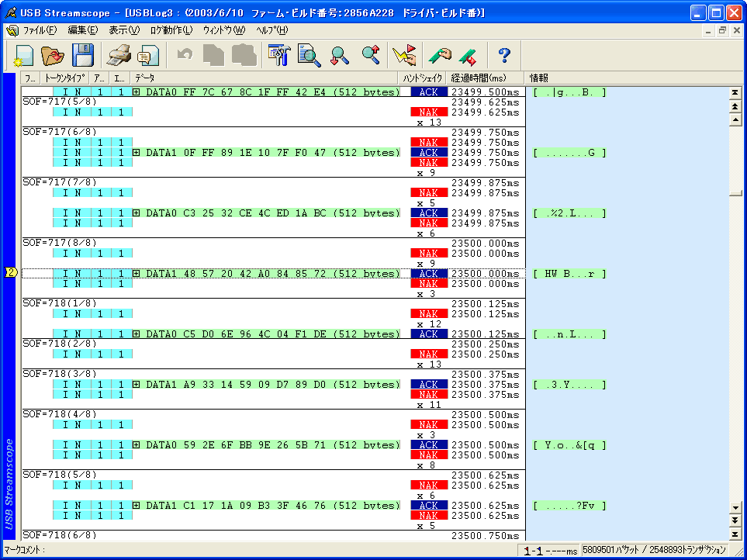
Task: Open the ヘルプ(H) menu
Action: point(272,30)
